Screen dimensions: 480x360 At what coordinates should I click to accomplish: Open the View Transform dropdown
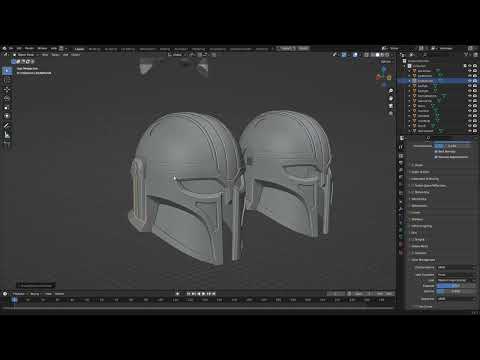456,275
